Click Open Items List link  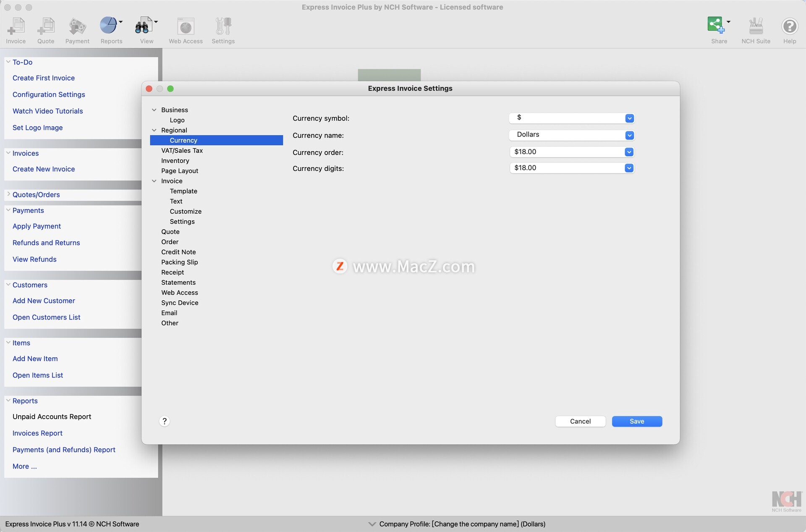pos(38,375)
